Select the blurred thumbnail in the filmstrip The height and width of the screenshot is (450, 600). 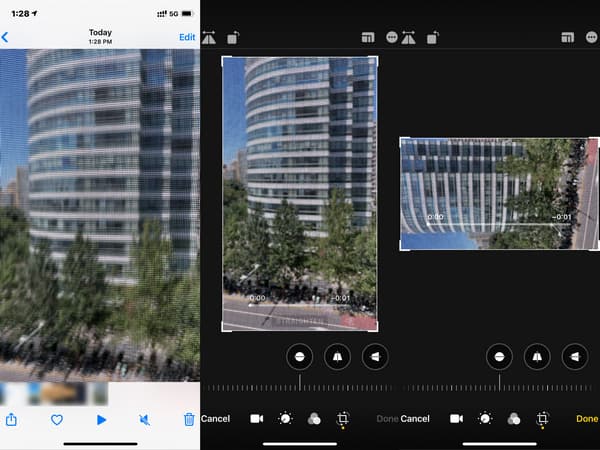54,393
